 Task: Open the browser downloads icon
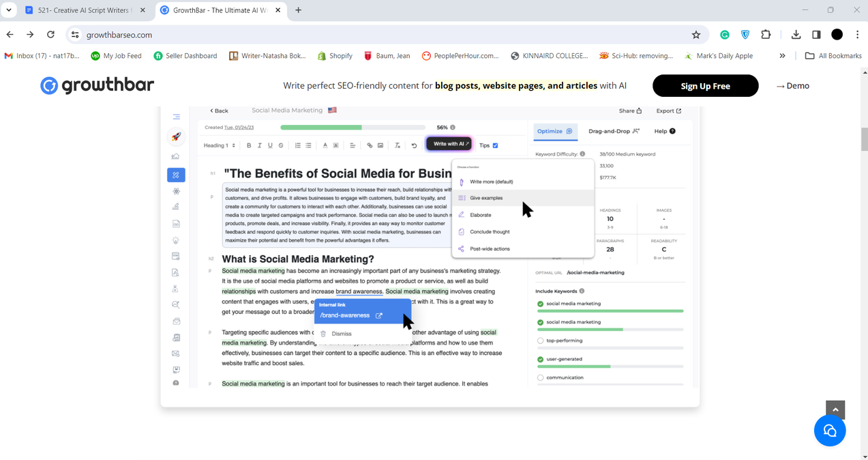point(796,35)
